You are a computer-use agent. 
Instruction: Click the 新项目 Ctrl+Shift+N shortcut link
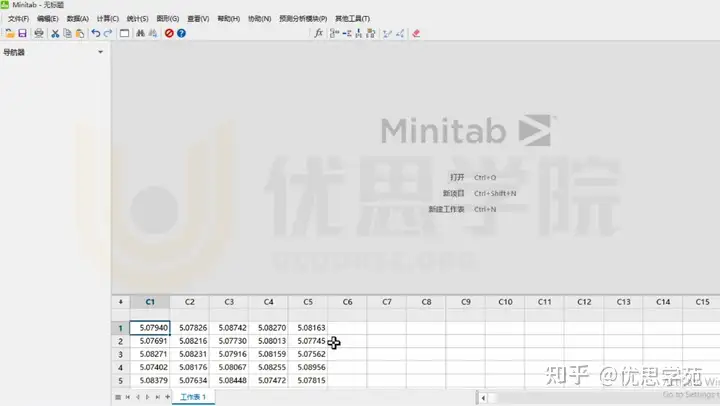(x=479, y=193)
